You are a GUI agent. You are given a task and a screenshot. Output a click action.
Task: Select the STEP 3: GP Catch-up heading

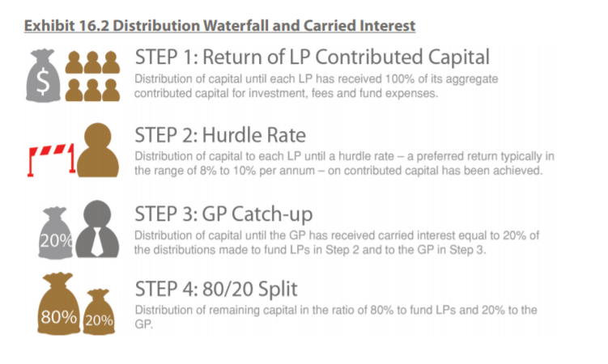coord(224,214)
